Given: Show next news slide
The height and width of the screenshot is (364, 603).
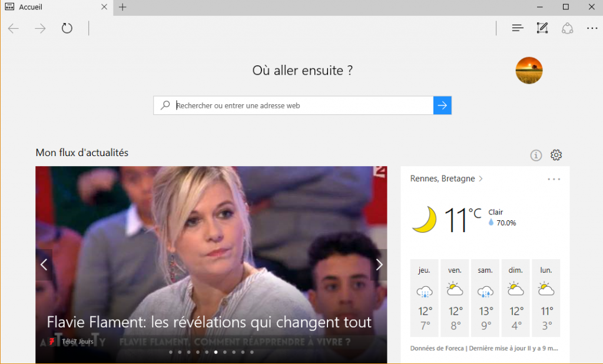Looking at the screenshot, I should coord(379,264).
